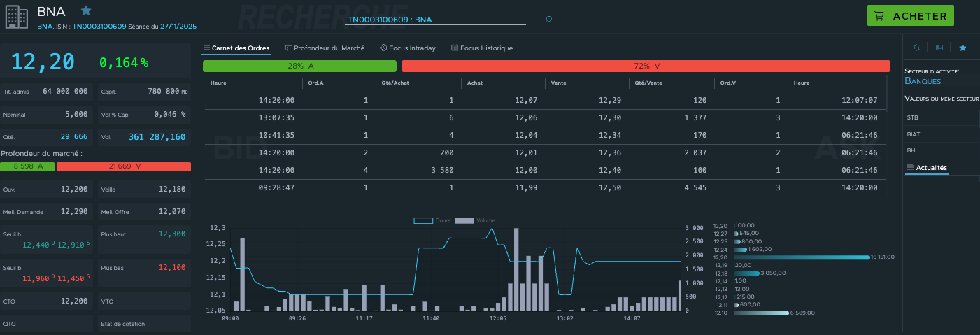Open the Focus Intraday tab

(x=408, y=48)
